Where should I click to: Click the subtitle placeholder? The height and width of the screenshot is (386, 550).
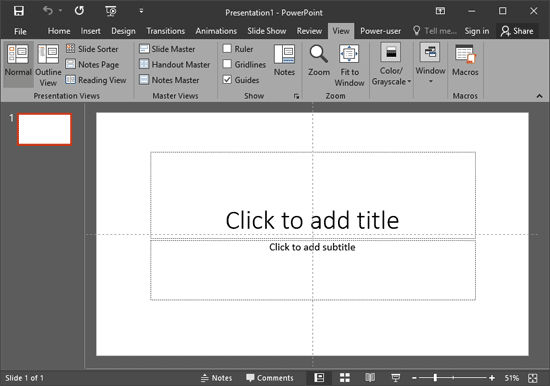(x=313, y=270)
